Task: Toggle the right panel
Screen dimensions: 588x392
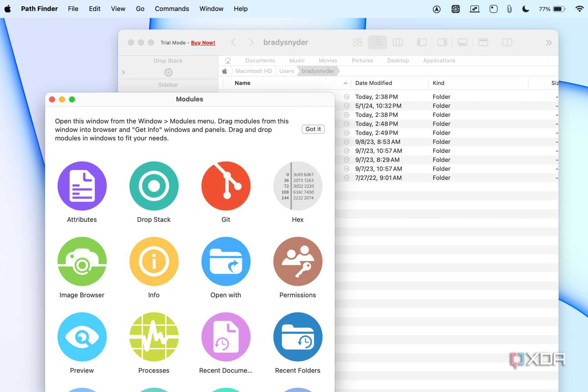Action: point(442,42)
